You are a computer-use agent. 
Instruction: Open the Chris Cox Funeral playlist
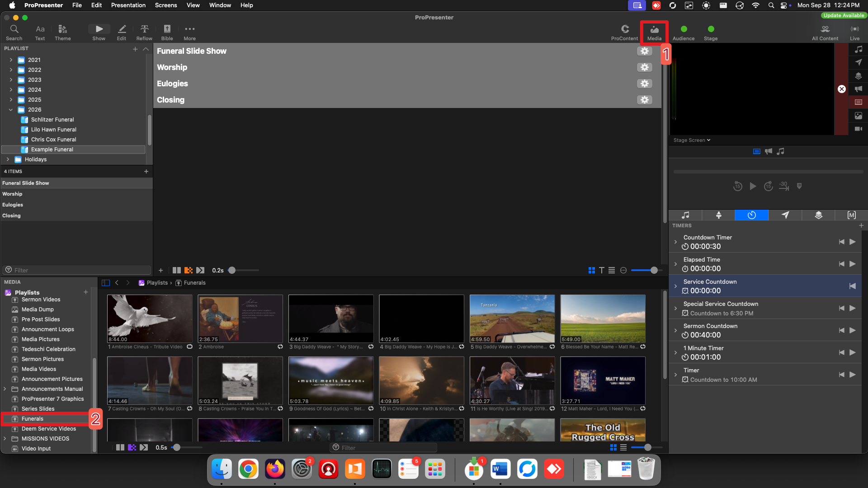click(x=53, y=139)
